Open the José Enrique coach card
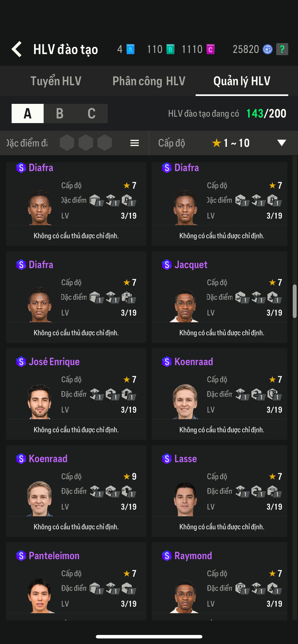298x644 pixels. 76,394
